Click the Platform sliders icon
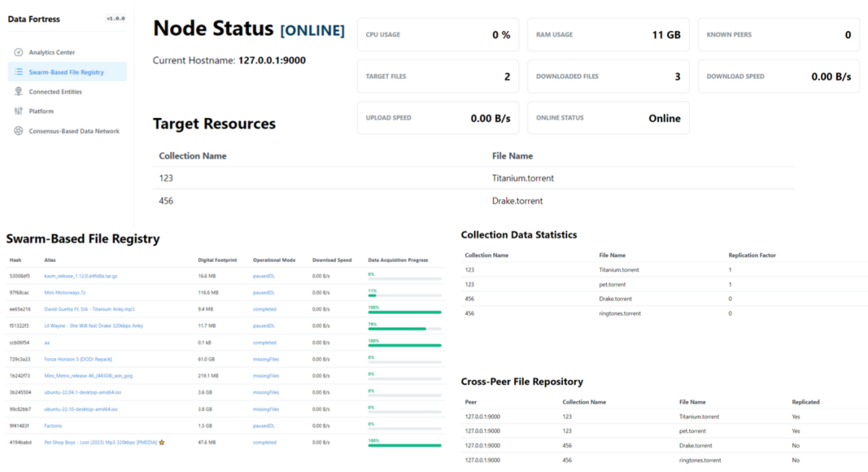 point(18,111)
